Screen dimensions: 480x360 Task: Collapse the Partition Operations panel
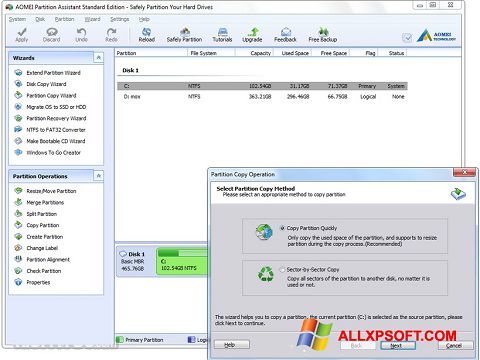pos(98,176)
